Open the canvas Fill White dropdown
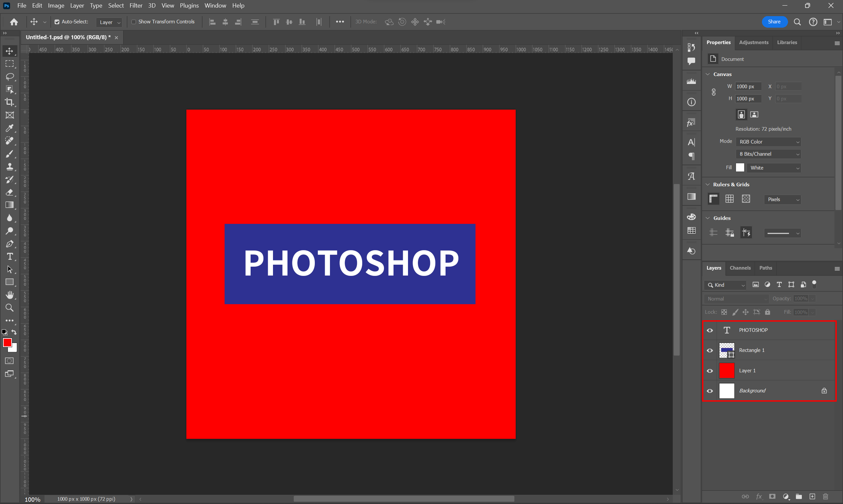 point(774,168)
